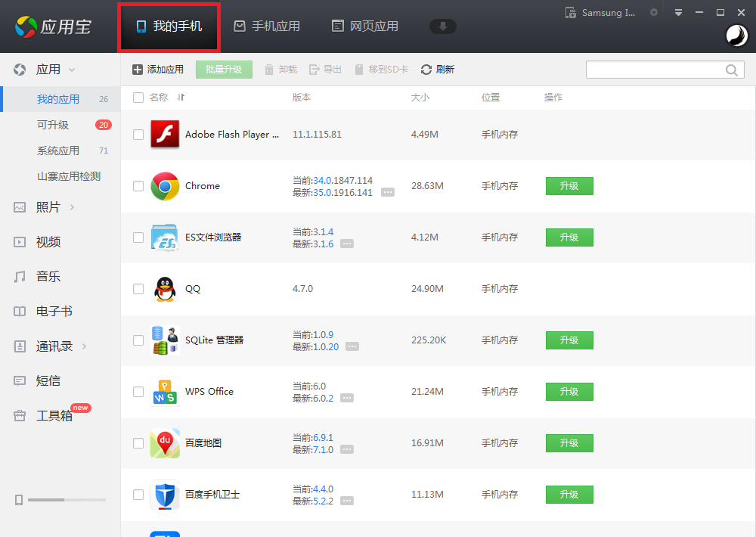756x537 pixels.
Task: Open the download manager arrow button
Action: (442, 26)
